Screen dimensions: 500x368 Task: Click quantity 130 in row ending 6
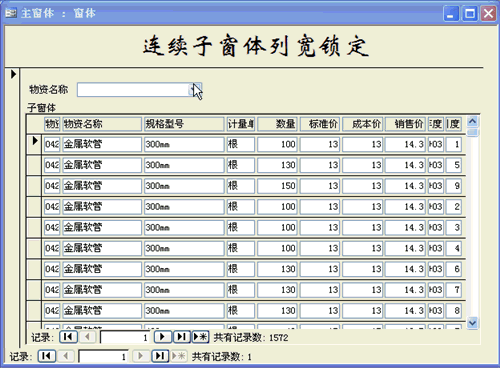277,269
